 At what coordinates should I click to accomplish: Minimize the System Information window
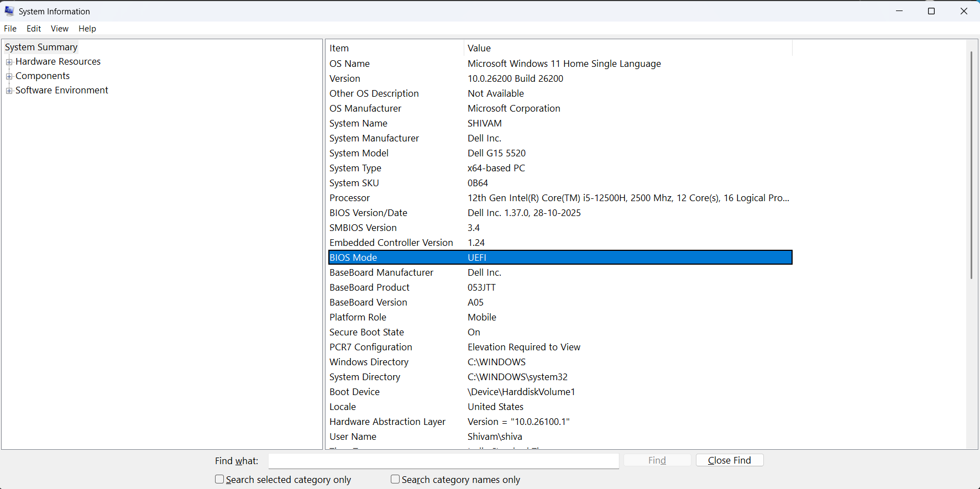899,11
